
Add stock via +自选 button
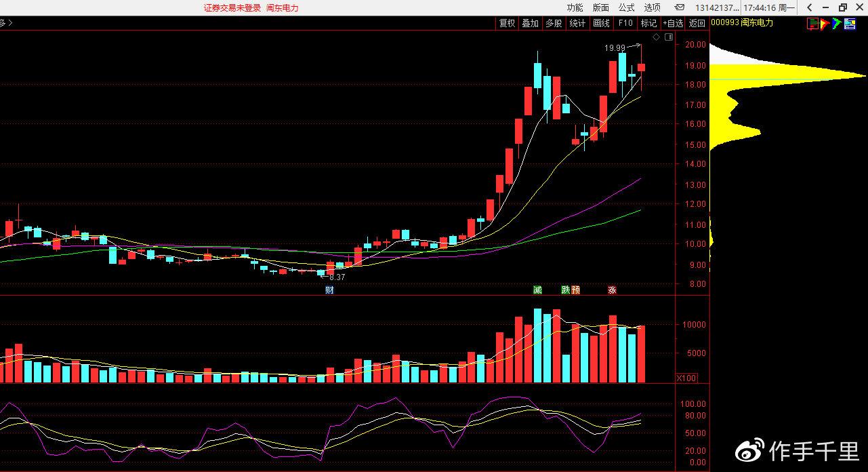pyautogui.click(x=674, y=23)
